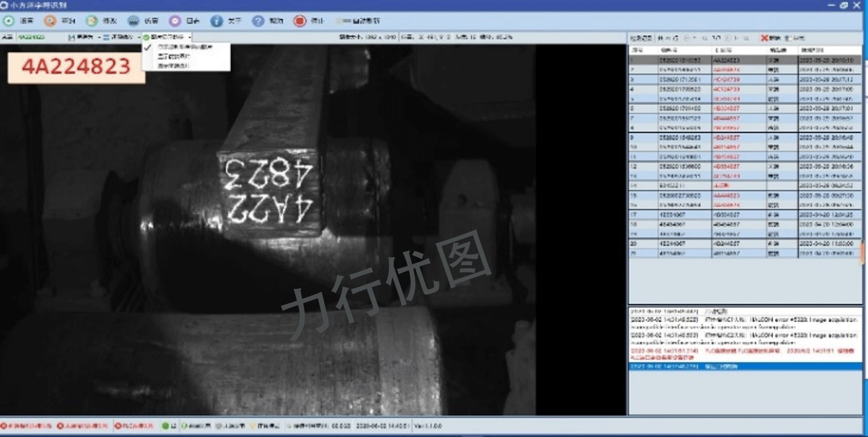Image resolution: width=868 pixels, height=437 pixels.
Task: Open Help with the question mark icon
Action: [259, 21]
